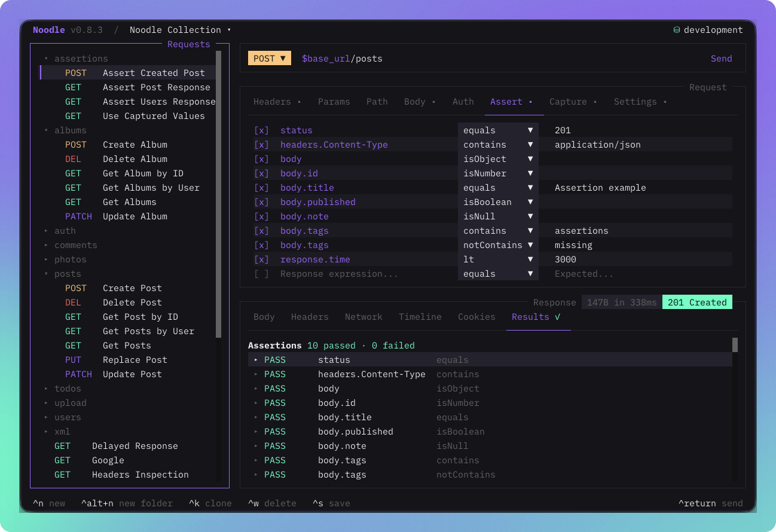Click the 201 Created status badge
776x532 pixels.
tap(697, 302)
